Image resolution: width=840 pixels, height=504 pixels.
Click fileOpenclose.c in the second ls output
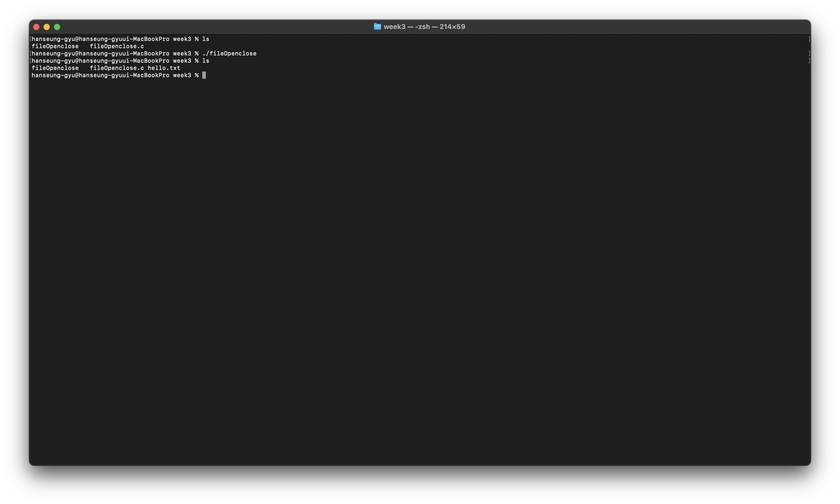117,68
